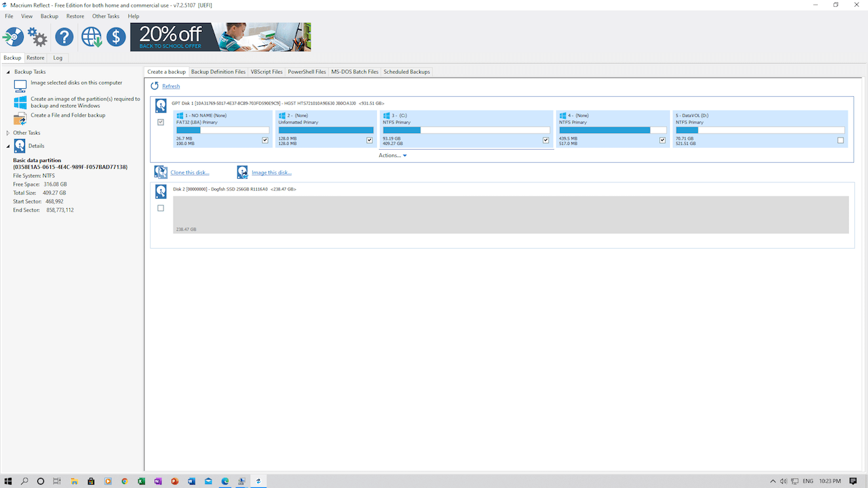Open the Actions dropdown under partition C
868x488 pixels.
click(393, 156)
